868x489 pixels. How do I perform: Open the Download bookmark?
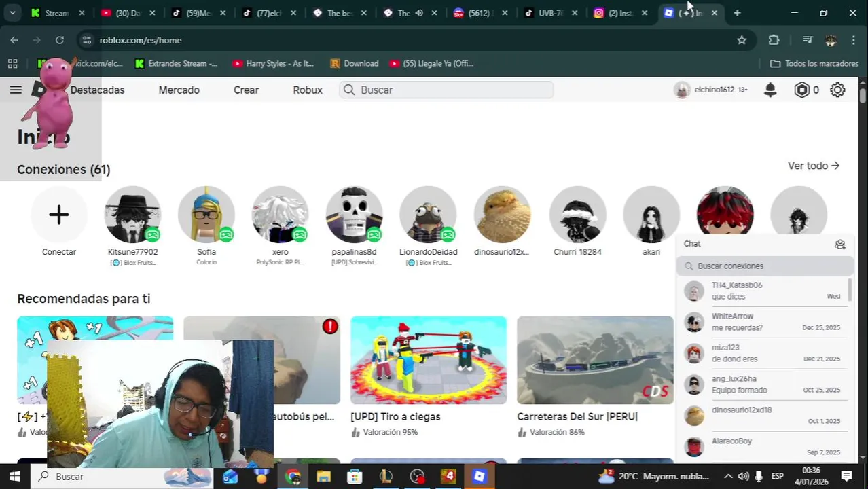pos(354,63)
